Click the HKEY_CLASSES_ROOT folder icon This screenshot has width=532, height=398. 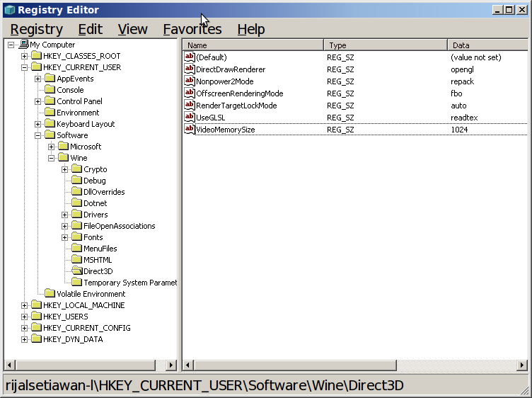click(x=36, y=56)
